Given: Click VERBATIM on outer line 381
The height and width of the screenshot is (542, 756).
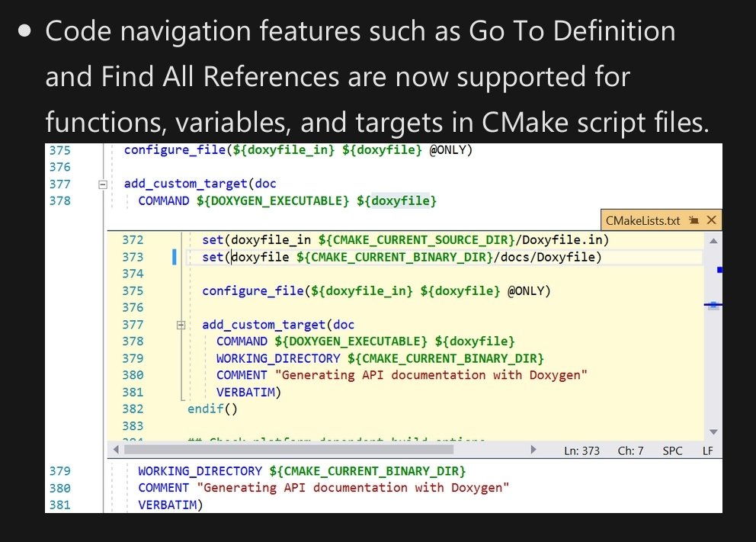Looking at the screenshot, I should point(167,505).
